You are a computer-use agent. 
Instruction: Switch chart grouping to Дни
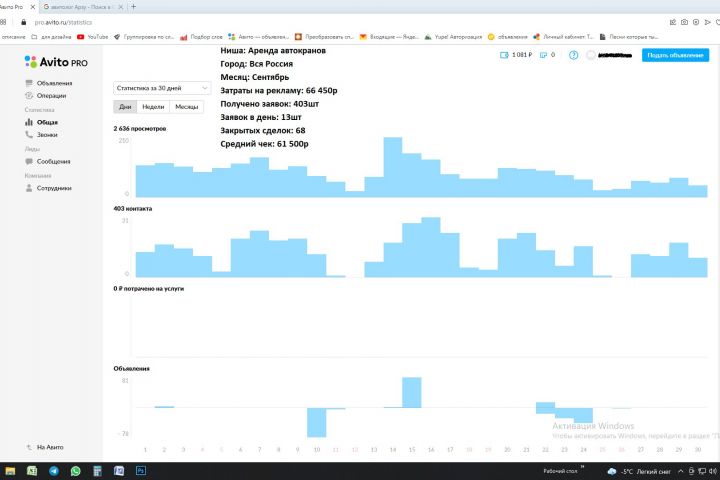click(x=125, y=107)
